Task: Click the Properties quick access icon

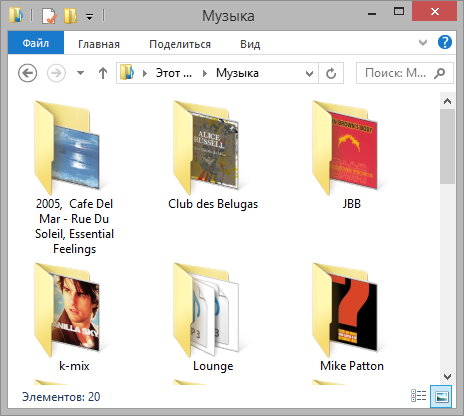Action: (x=49, y=16)
